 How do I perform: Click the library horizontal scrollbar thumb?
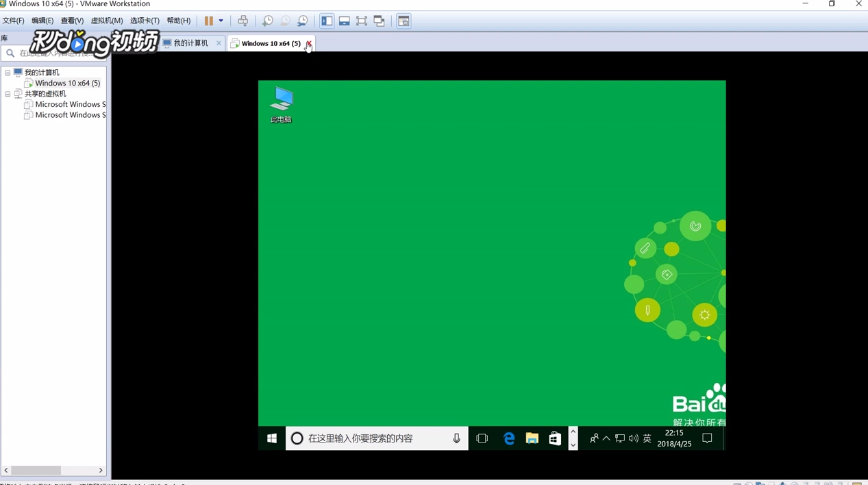point(36,470)
